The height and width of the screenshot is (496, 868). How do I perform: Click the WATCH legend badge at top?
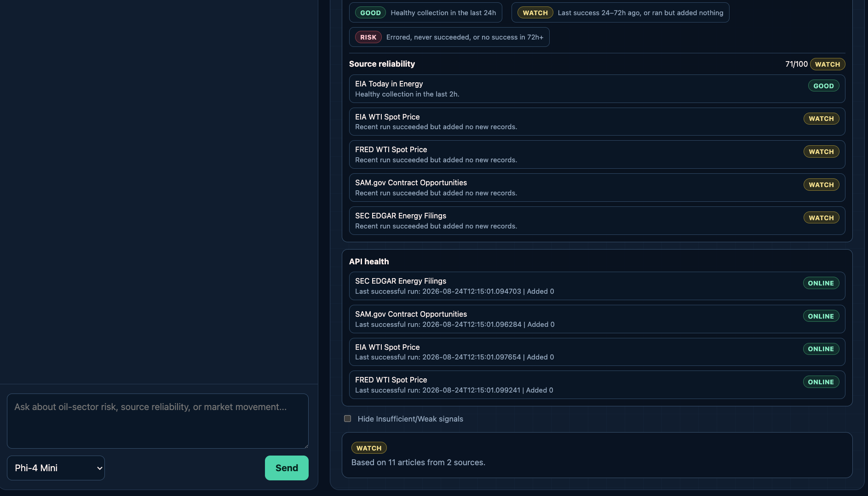click(x=535, y=13)
